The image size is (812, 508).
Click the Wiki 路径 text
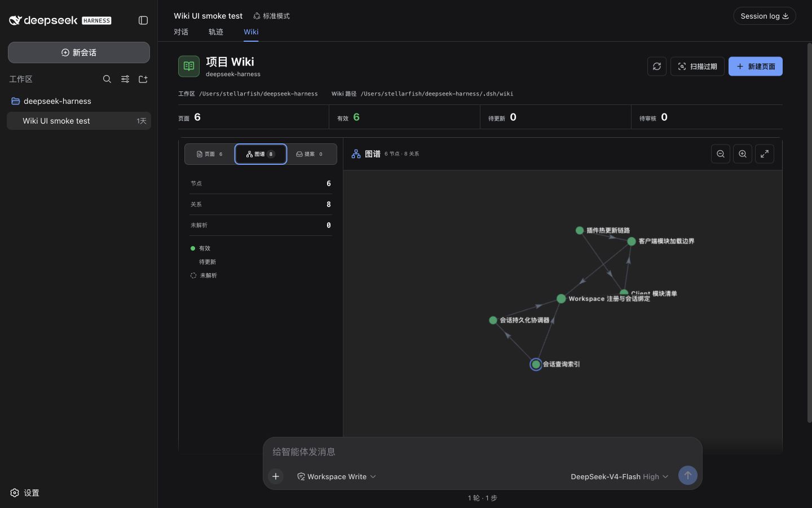pyautogui.click(x=422, y=94)
